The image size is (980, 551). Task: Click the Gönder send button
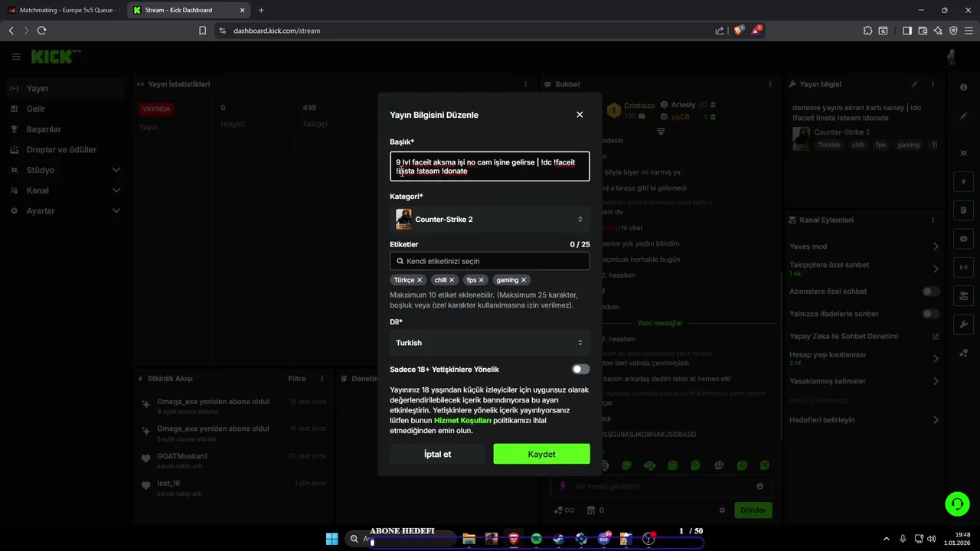753,510
